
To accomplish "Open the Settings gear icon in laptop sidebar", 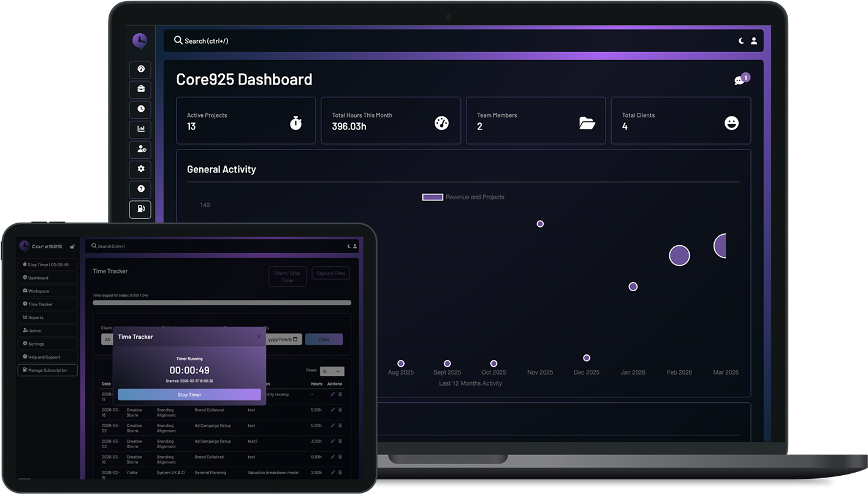I will point(140,169).
